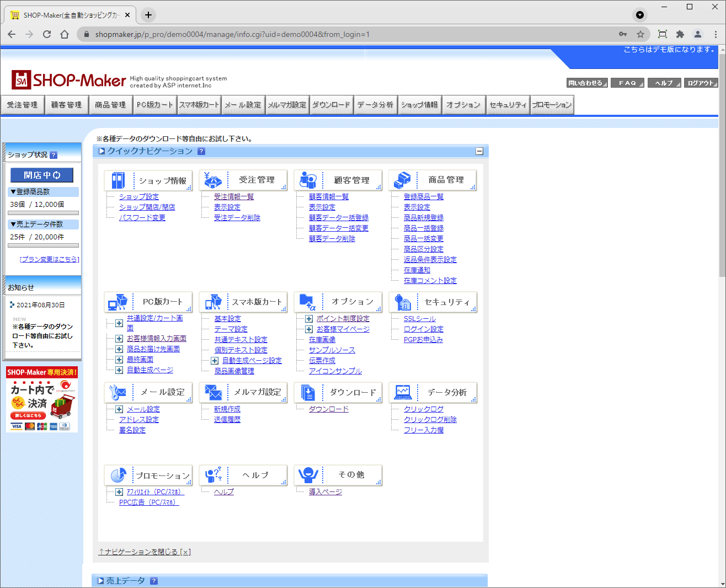Expand 自動生成ページ under PC版カート

tap(119, 370)
